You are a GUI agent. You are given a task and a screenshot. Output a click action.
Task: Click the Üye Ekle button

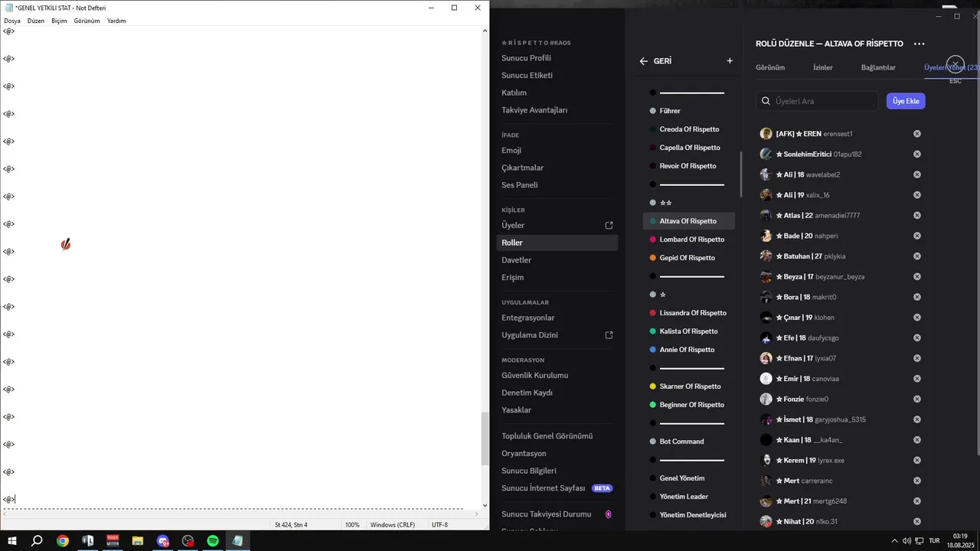coord(906,101)
